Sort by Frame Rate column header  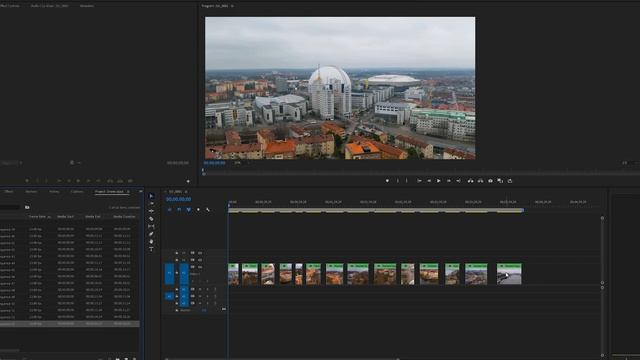tap(40, 217)
